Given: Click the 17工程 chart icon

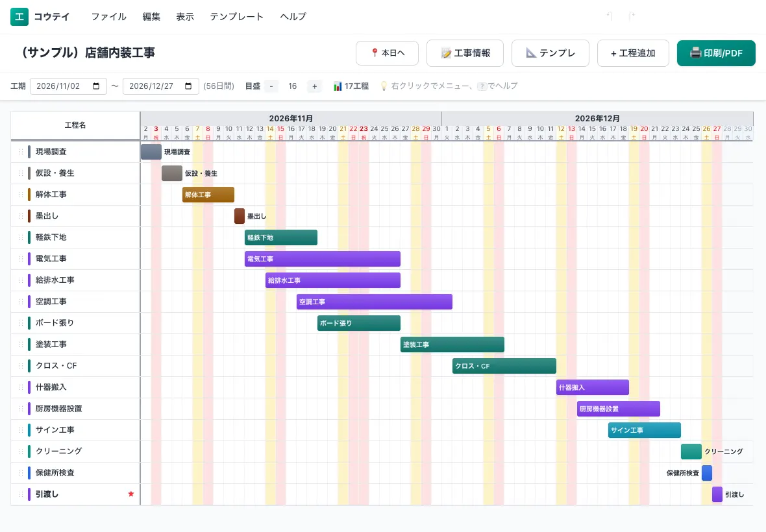Looking at the screenshot, I should click(x=338, y=86).
